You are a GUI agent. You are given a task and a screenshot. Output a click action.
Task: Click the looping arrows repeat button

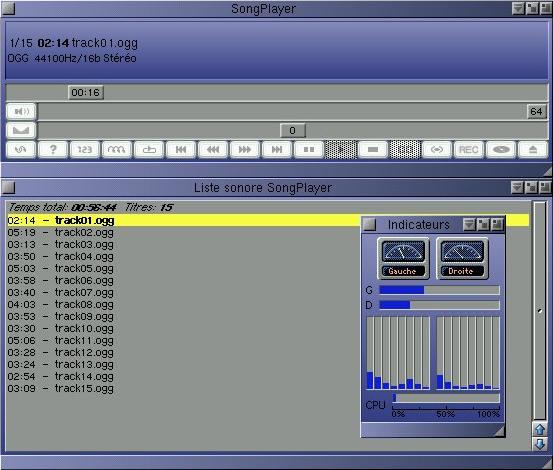coord(21,149)
